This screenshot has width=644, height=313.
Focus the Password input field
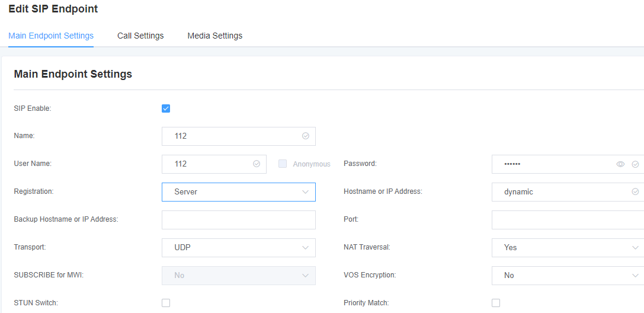point(568,164)
